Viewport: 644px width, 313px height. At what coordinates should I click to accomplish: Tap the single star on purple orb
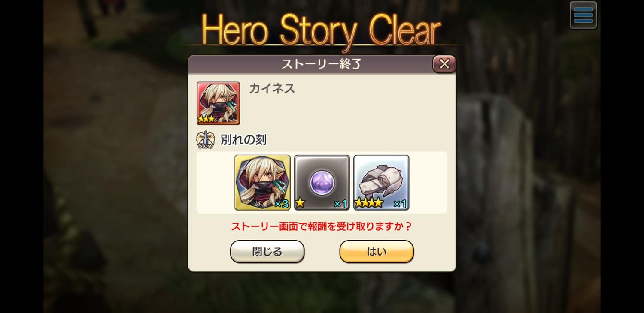click(x=300, y=203)
